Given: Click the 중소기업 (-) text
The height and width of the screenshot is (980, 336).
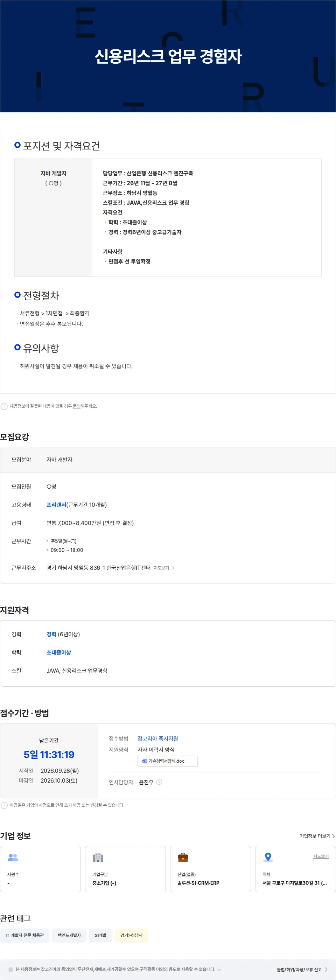Looking at the screenshot, I should tap(104, 883).
